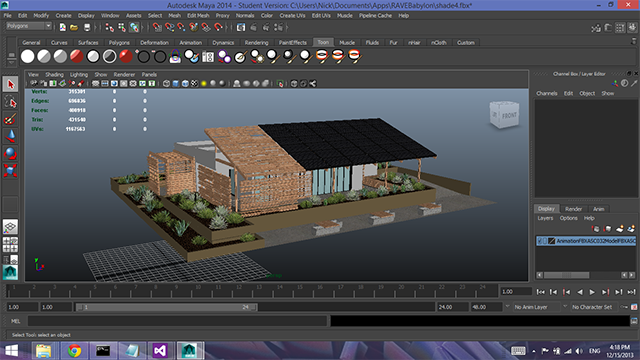
Task: Open the Create menu
Action: (63, 16)
